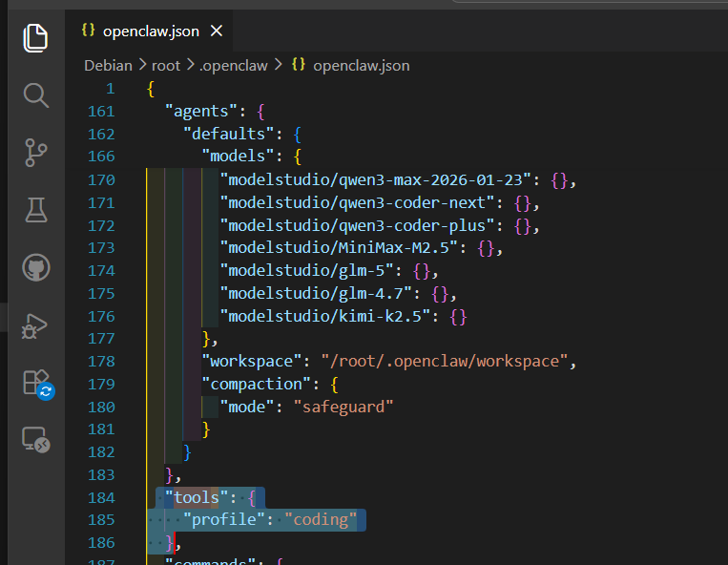728x565 pixels.
Task: Select the openclaw.json tab
Action: (152, 31)
